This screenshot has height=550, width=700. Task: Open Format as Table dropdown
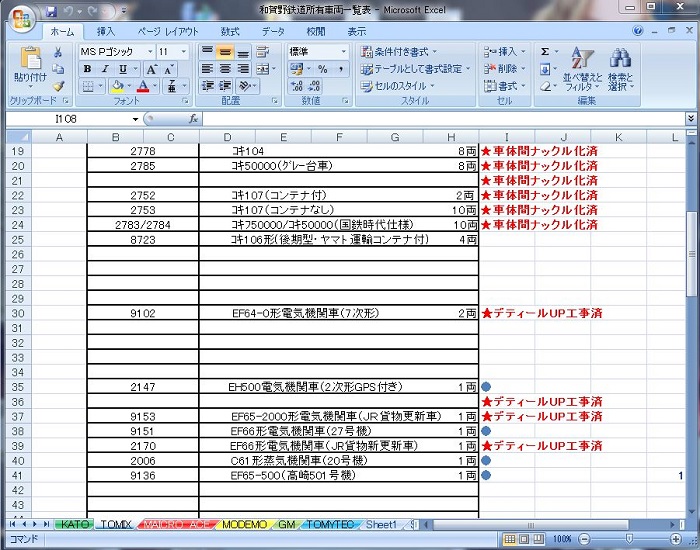(415, 69)
